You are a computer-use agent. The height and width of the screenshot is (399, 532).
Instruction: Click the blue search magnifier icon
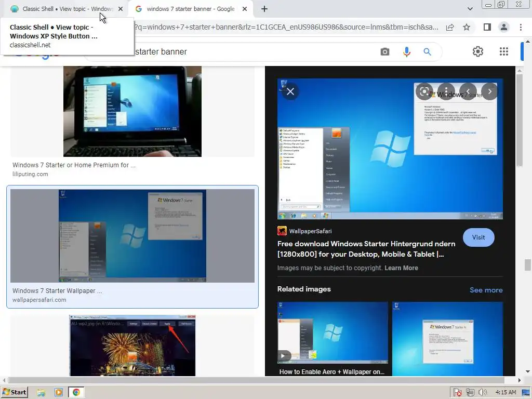427,51
